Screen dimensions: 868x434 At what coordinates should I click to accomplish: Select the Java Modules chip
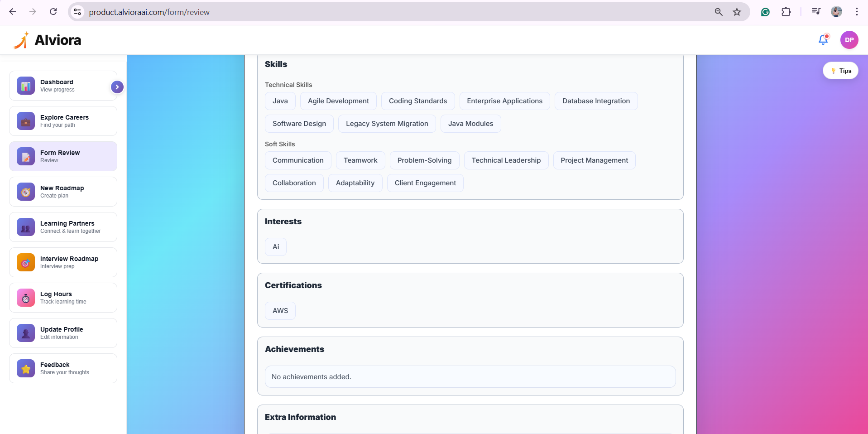[x=470, y=124]
